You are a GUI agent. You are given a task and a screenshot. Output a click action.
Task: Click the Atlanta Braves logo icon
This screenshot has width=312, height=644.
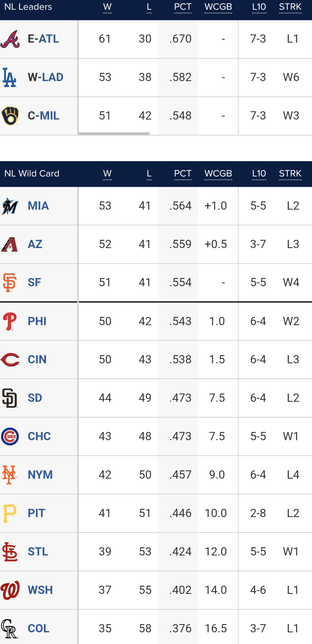pyautogui.click(x=10, y=39)
